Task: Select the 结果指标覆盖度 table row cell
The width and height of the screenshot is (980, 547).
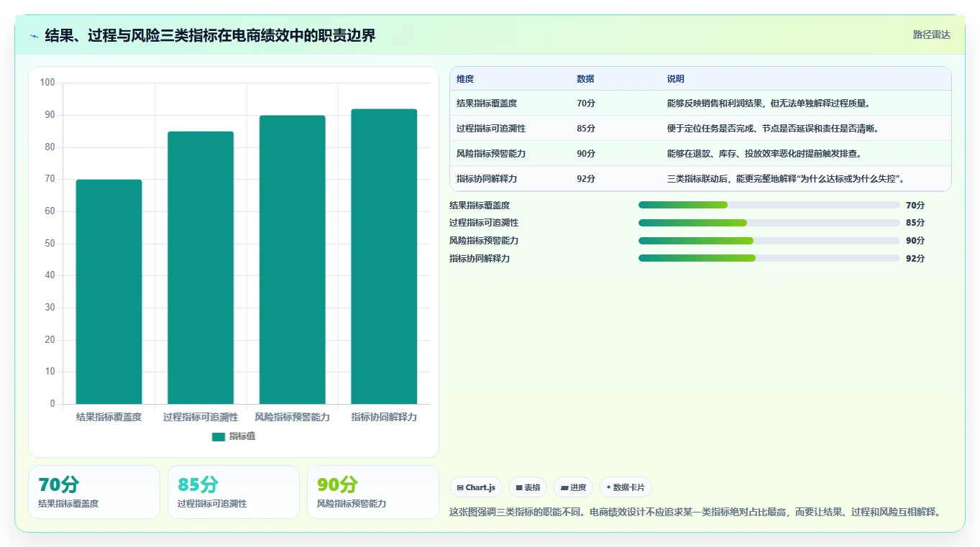Action: click(487, 104)
